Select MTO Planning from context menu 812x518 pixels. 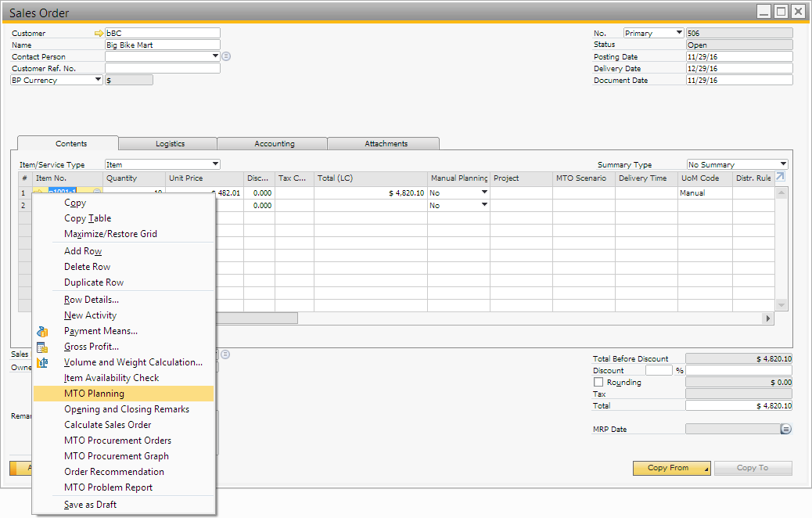click(94, 394)
